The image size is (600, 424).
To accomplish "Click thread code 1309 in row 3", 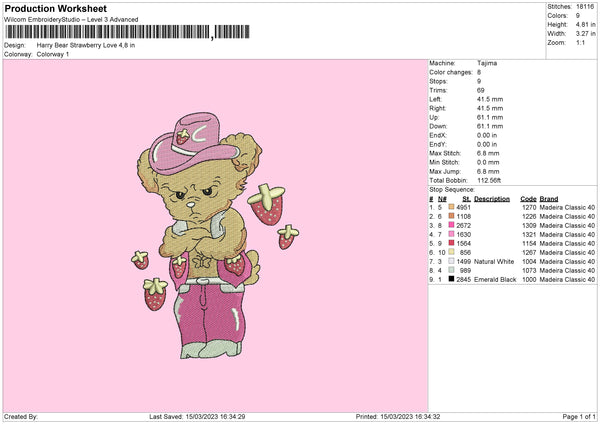I will click(529, 225).
